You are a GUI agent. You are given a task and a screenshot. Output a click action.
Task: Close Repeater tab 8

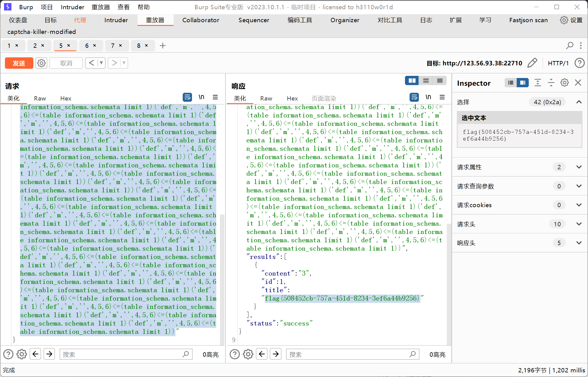point(146,45)
